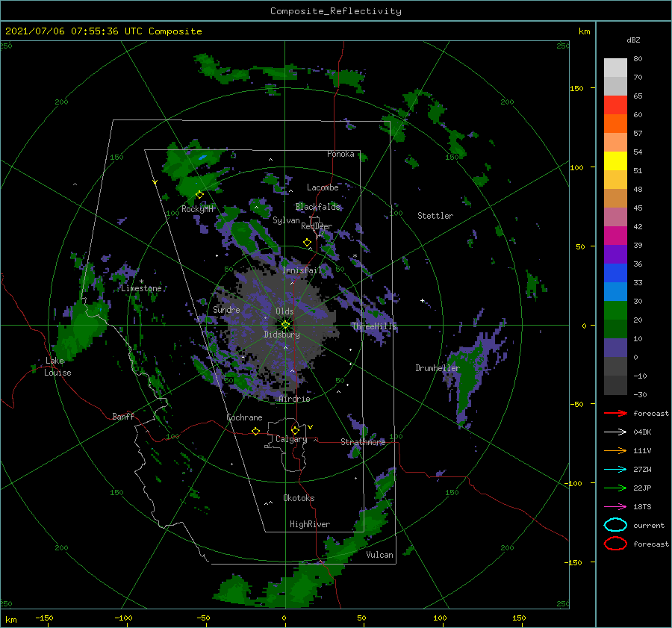This screenshot has width=672, height=628.
Task: Click the Banff town label
Action: tap(123, 416)
